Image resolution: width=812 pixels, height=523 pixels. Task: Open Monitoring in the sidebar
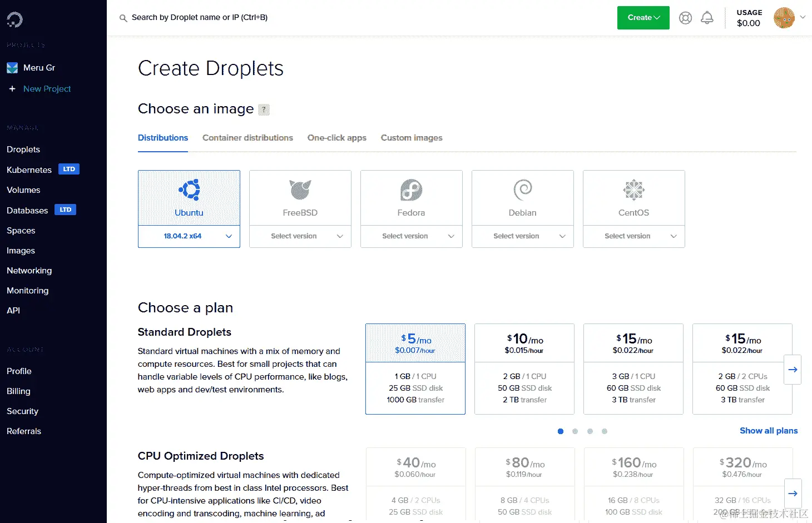[27, 291]
